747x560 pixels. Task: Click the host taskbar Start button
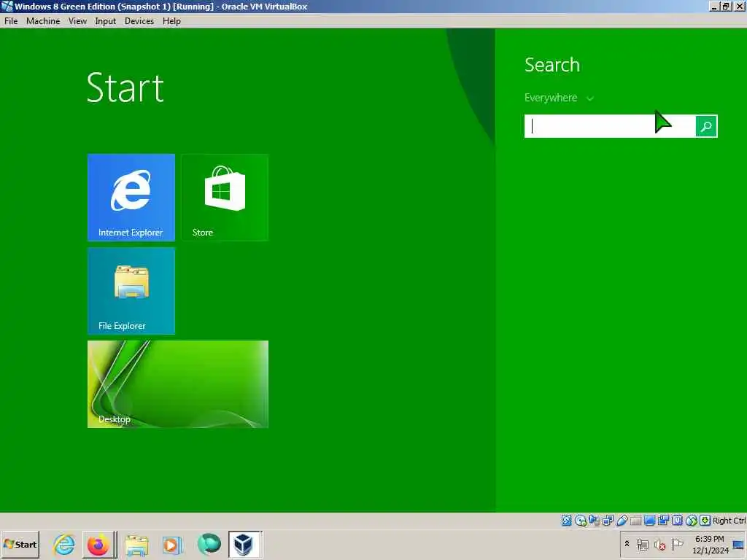point(20,544)
